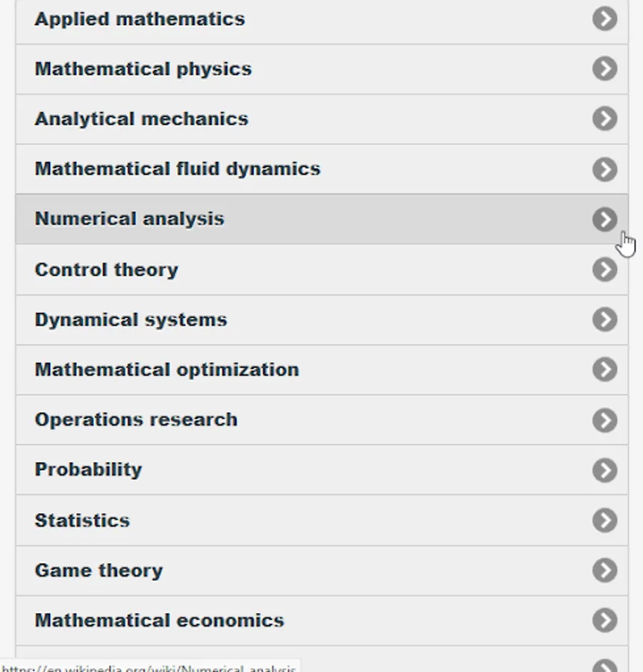Select the Mathematical physics list entry
643x672 pixels.
point(143,69)
